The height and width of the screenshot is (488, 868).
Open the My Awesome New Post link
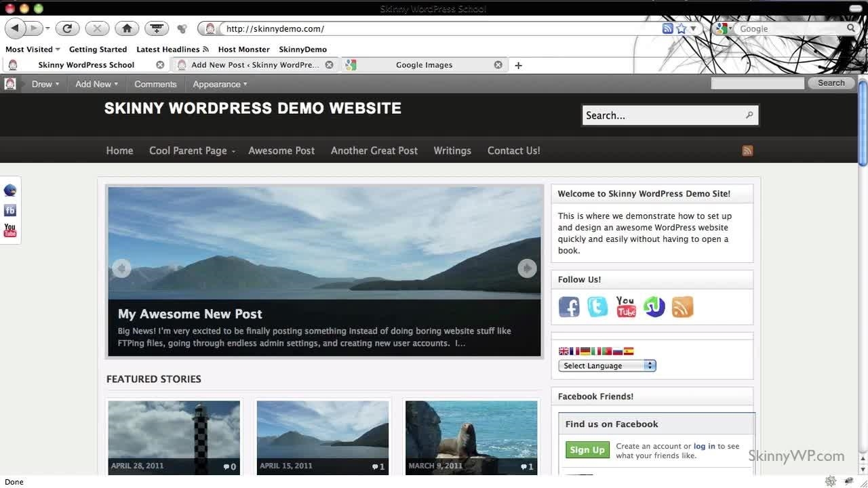point(190,314)
